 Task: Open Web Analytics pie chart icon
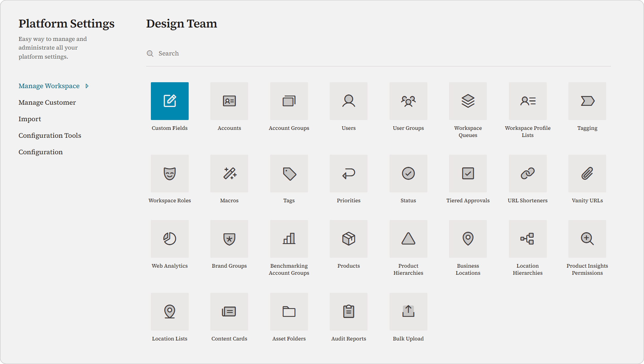click(170, 239)
